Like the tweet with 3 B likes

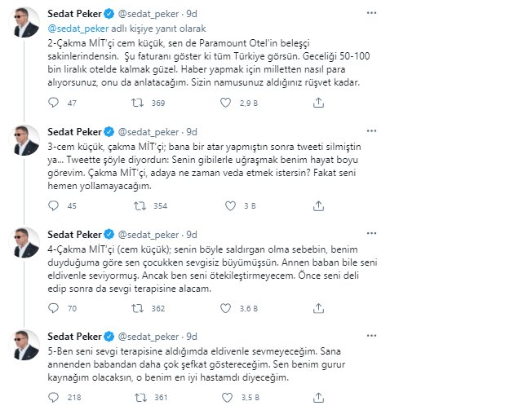(230, 205)
